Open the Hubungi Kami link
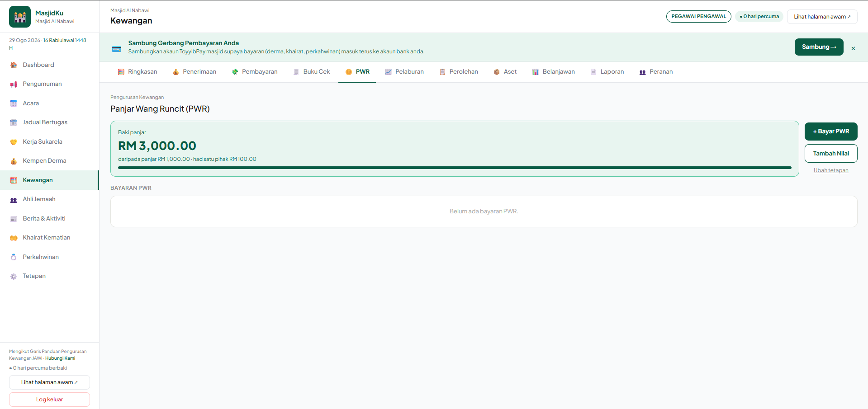 [60, 358]
